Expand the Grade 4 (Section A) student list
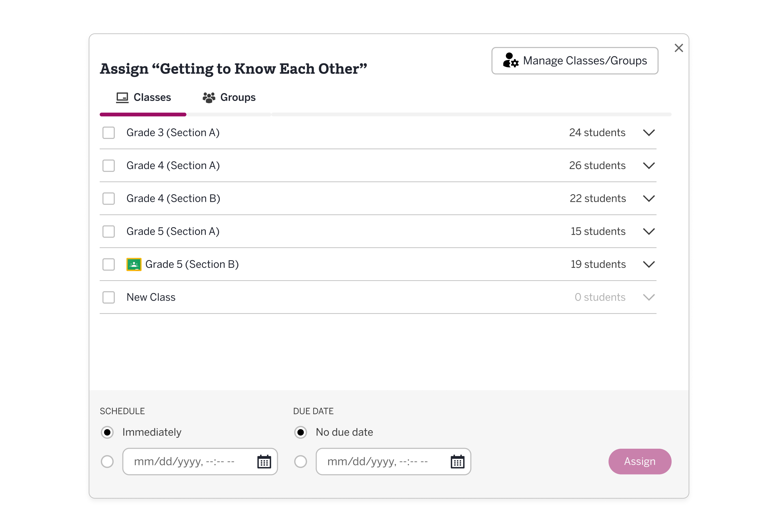 [x=649, y=166]
